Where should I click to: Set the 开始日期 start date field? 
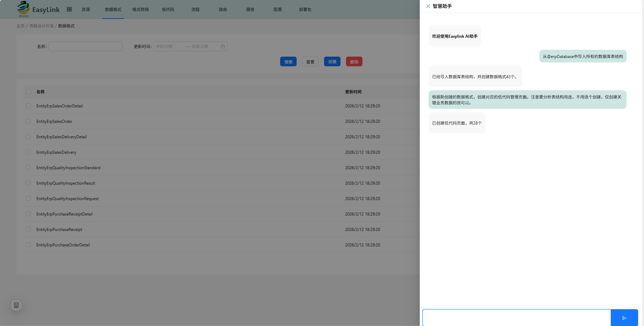pyautogui.click(x=169, y=46)
